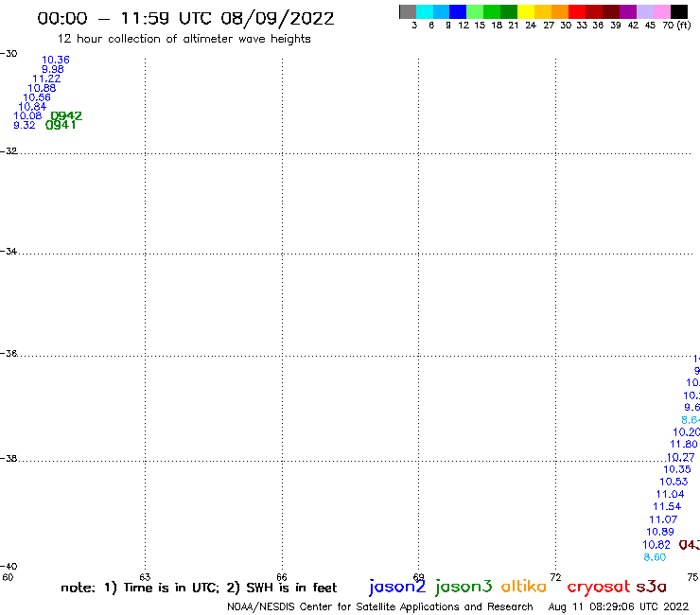This screenshot has width=700, height=615.
Task: Click the darkest green swatch in the legend
Action: [x=509, y=11]
